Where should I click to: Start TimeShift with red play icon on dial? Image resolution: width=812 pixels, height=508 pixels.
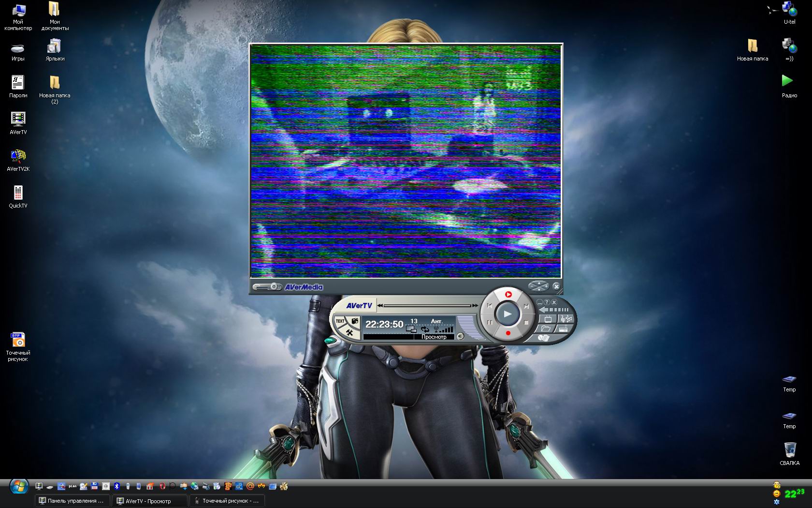click(508, 294)
